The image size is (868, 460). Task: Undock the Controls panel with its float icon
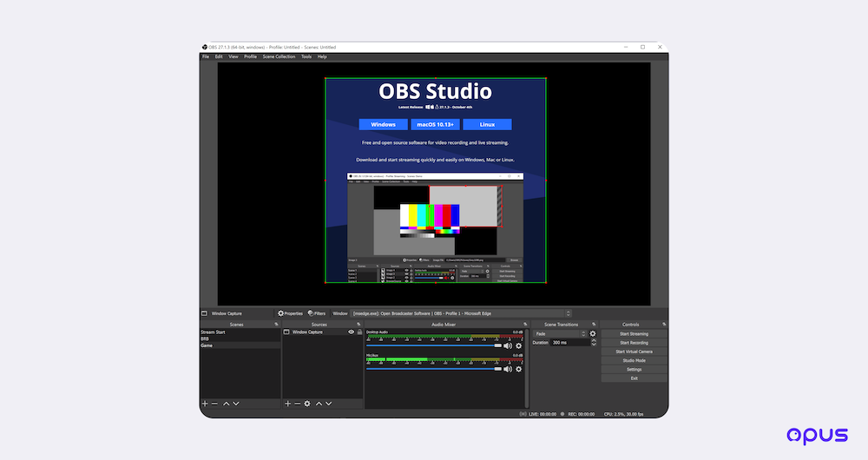pos(664,325)
